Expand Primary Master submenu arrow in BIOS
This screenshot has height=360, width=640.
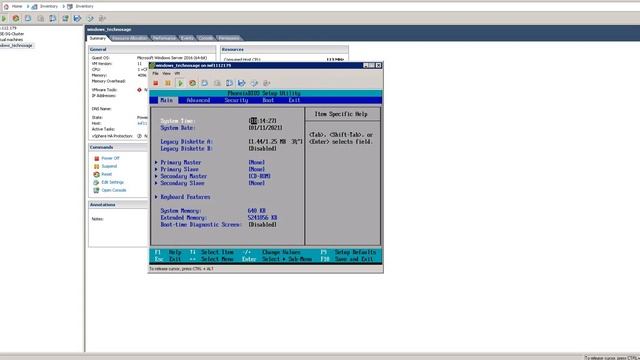click(x=156, y=162)
